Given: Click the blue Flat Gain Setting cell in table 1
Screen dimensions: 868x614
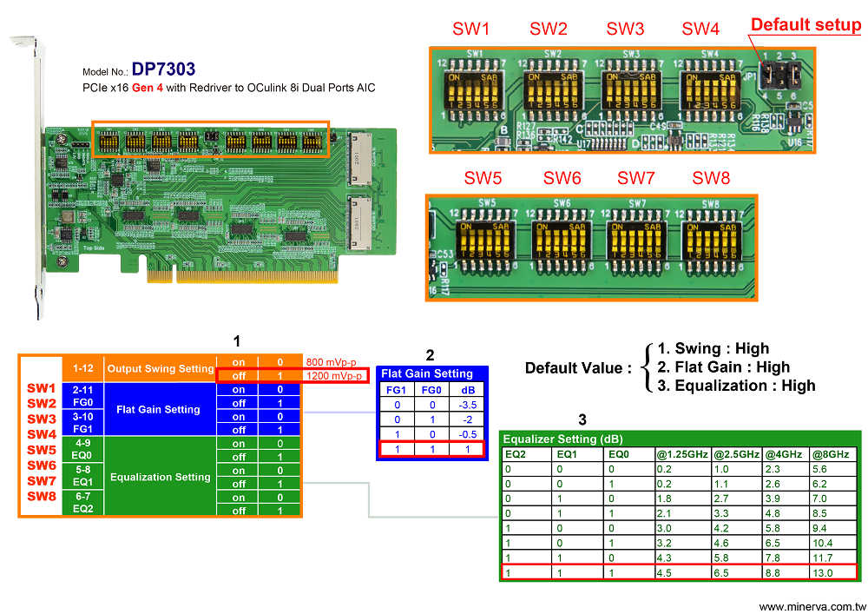Looking at the screenshot, I should pyautogui.click(x=158, y=410).
